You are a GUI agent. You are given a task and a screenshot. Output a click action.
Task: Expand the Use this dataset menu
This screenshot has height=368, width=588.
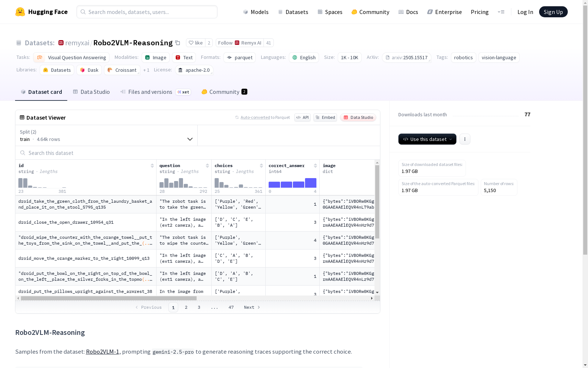(x=427, y=139)
